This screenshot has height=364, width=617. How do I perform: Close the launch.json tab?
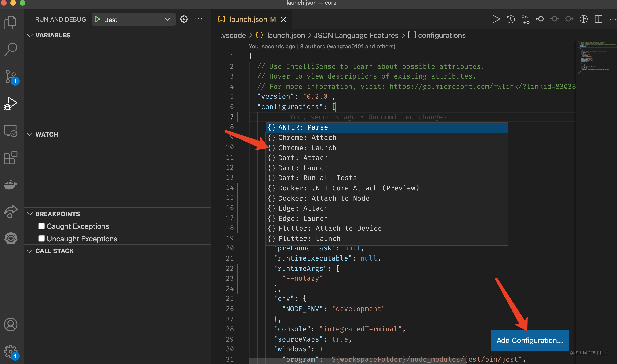284,19
